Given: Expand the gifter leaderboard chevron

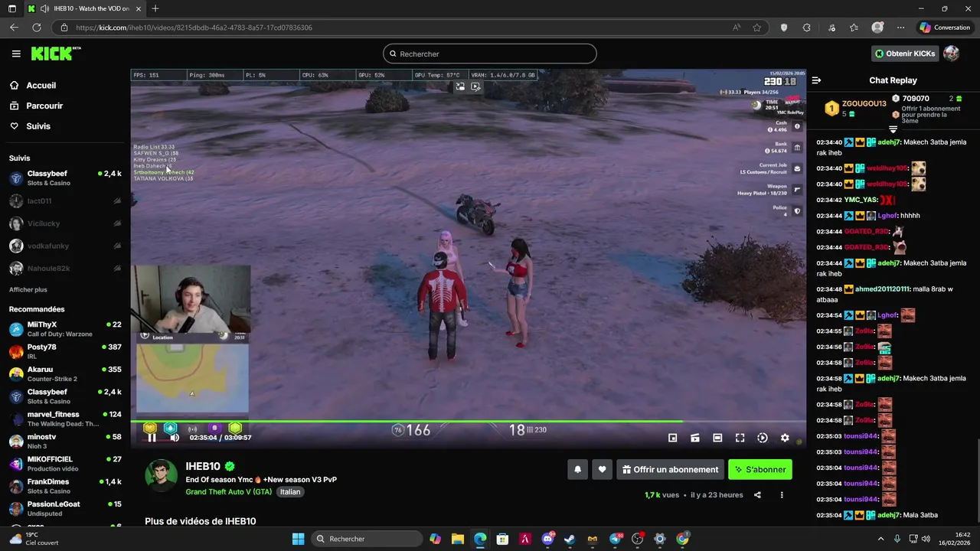Looking at the screenshot, I should (893, 129).
